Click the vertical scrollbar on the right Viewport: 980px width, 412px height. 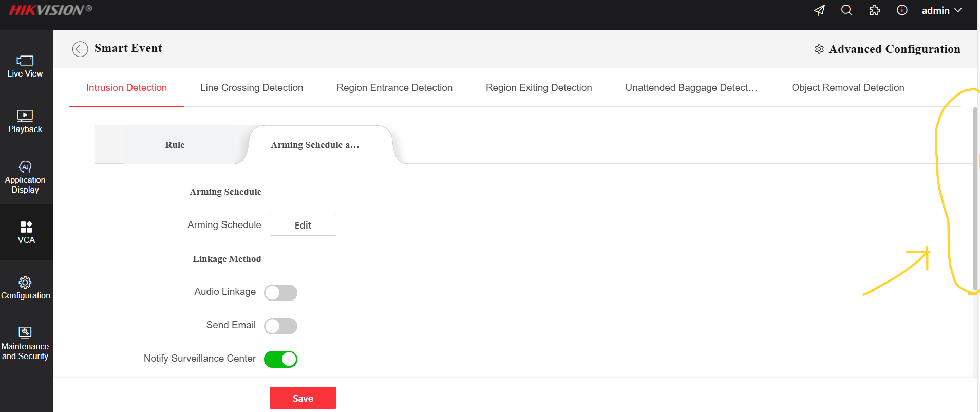coord(975,199)
